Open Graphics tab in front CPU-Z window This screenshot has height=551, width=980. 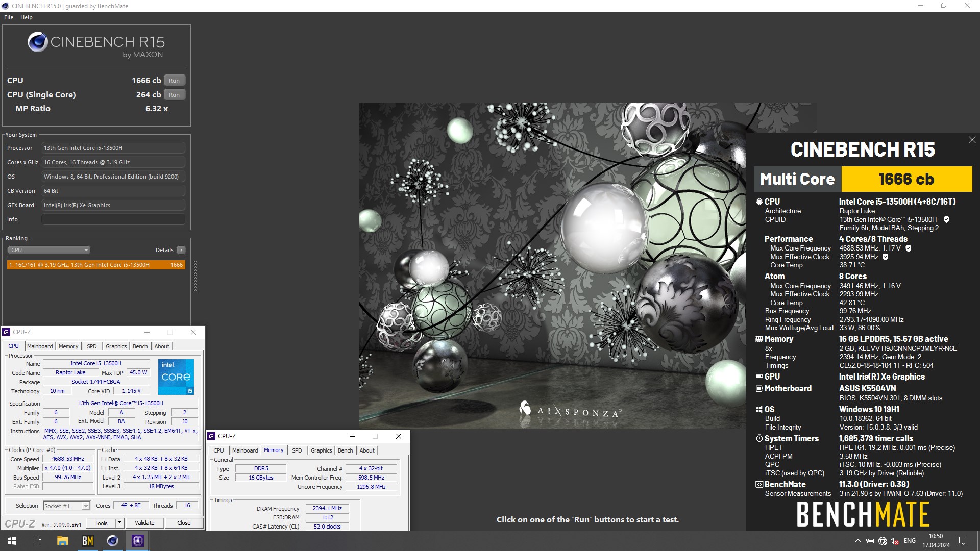pos(322,450)
